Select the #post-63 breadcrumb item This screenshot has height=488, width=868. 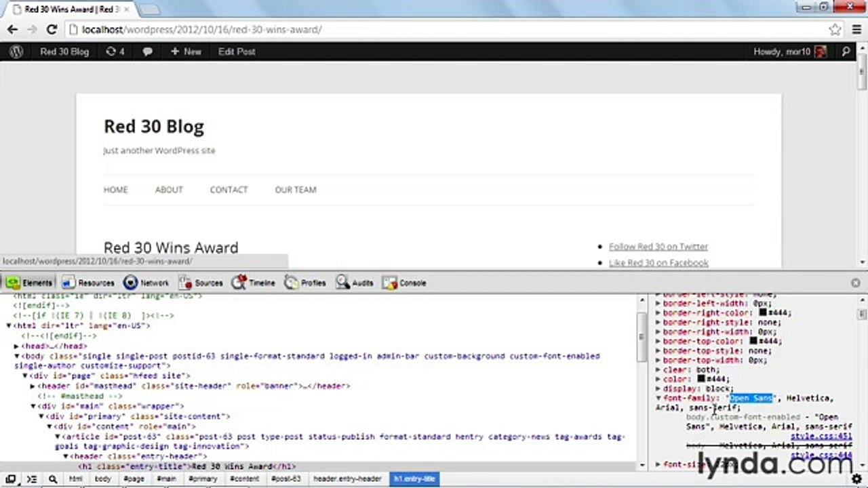click(x=285, y=479)
